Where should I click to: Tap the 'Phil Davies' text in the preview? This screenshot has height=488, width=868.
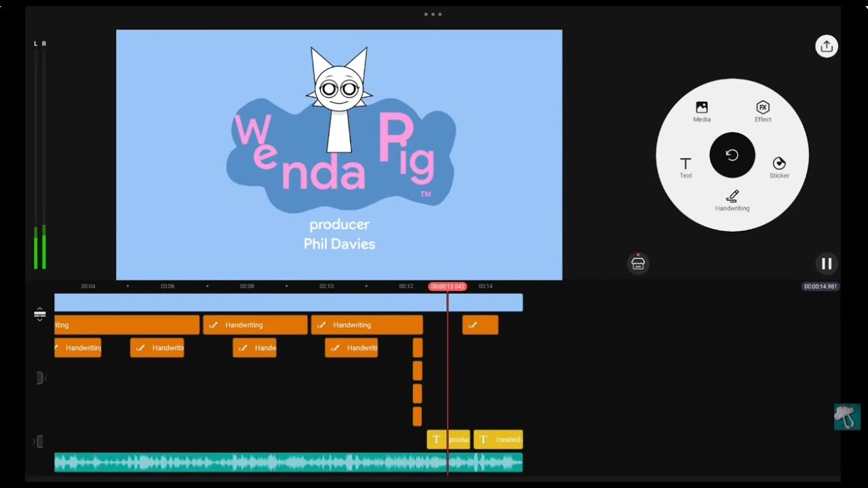point(339,244)
